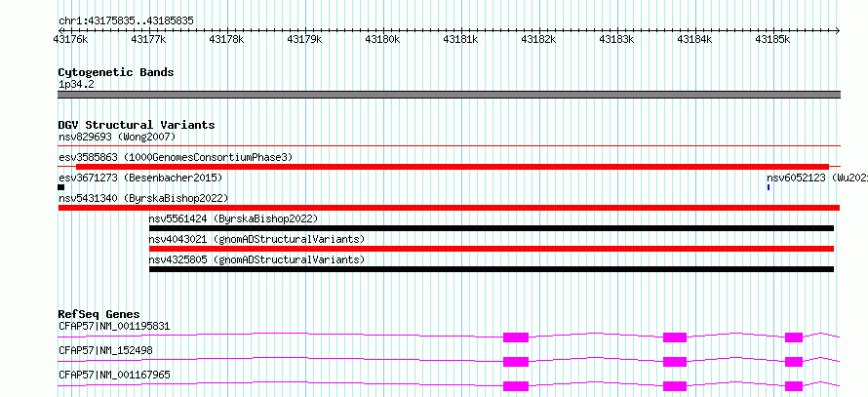Click the 43178k ruler position label
The image size is (868, 397).
click(226, 39)
